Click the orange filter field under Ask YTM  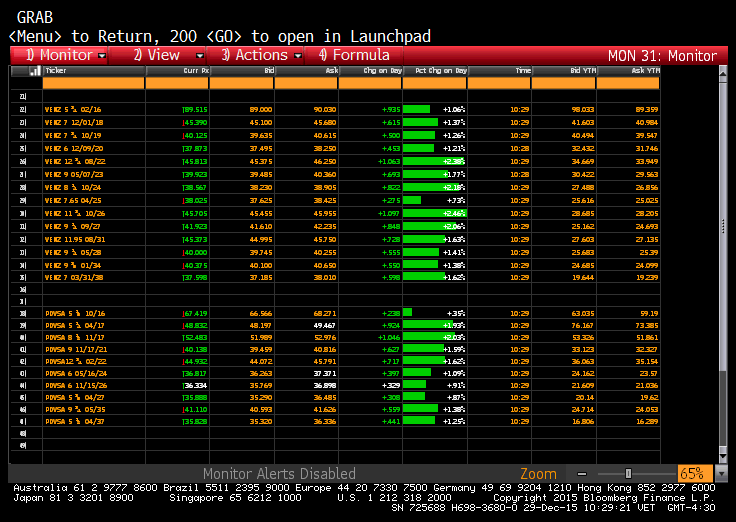(628, 83)
